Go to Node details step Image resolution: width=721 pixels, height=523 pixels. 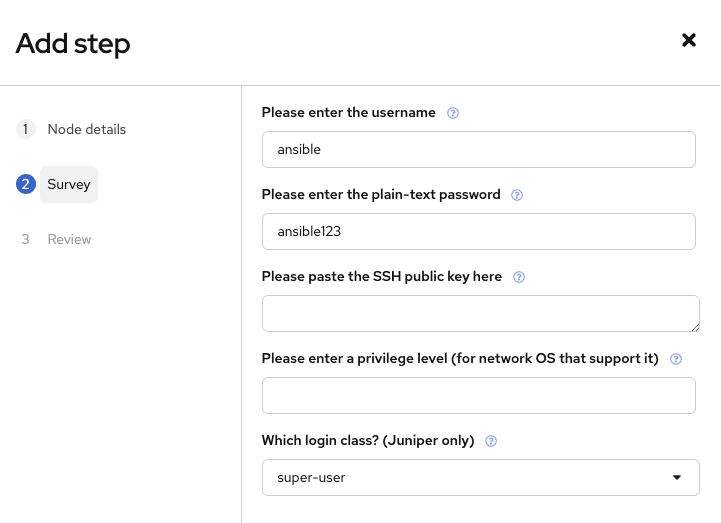pyautogui.click(x=86, y=129)
